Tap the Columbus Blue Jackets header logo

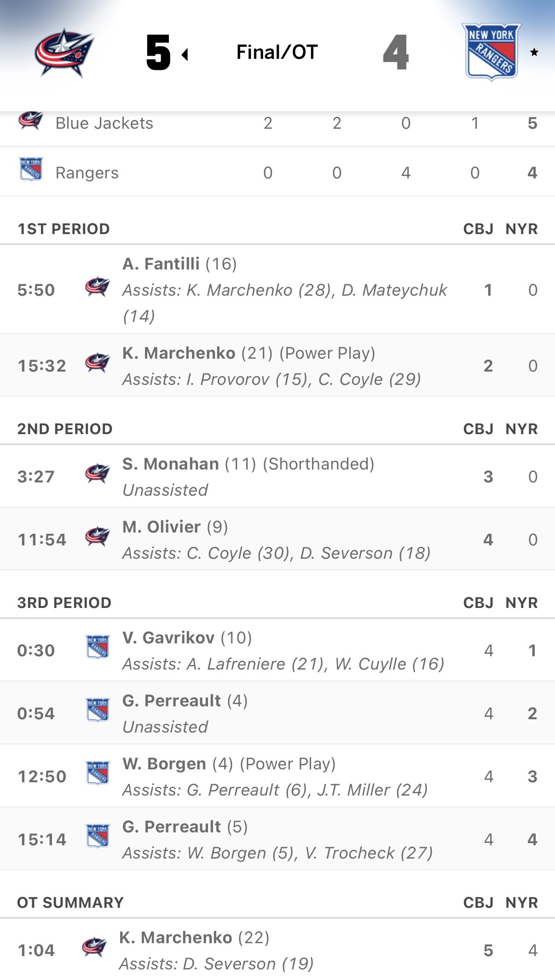(x=64, y=52)
